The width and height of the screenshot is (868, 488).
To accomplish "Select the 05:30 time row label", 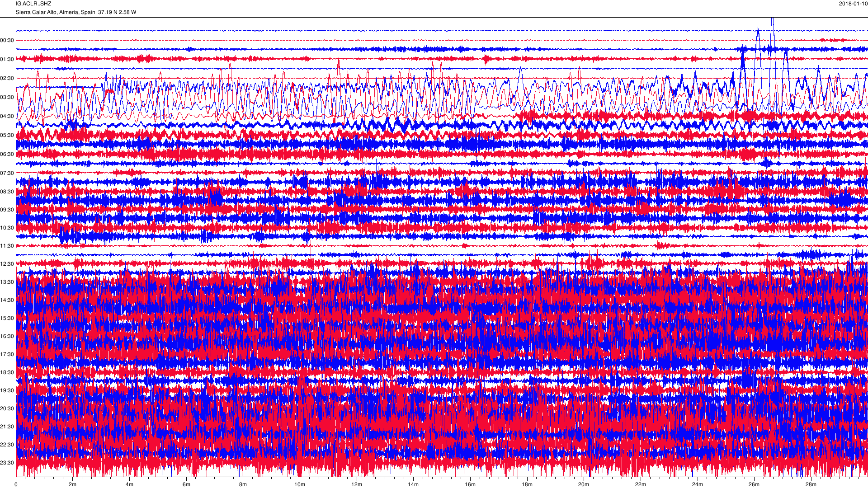I will [7, 136].
